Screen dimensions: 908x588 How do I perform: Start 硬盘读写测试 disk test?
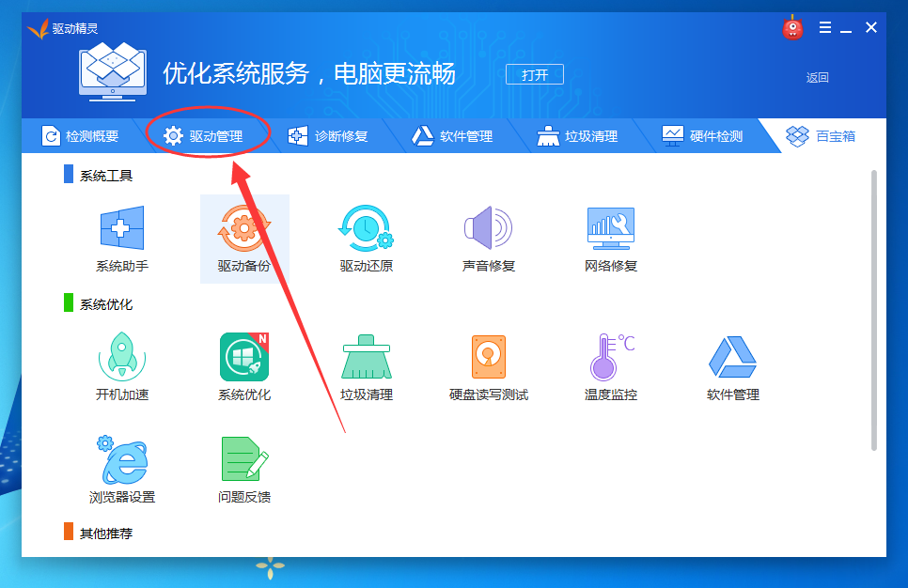coord(488,366)
